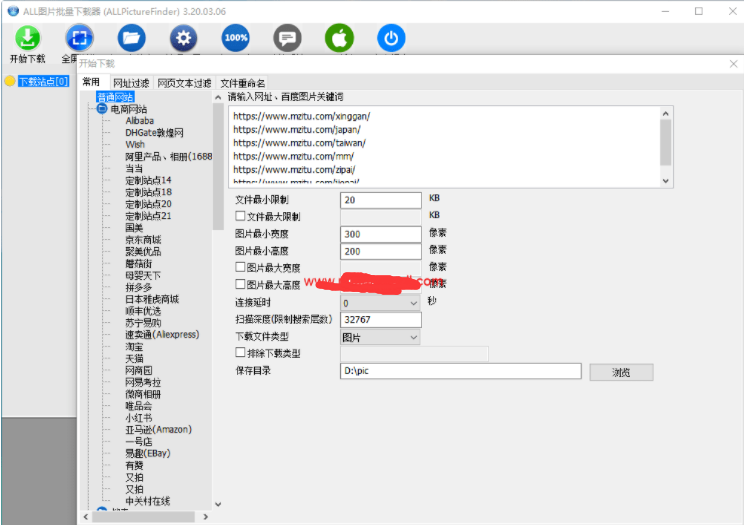Switch to the 网址过滤 tab
744x525 pixels.
tap(131, 83)
